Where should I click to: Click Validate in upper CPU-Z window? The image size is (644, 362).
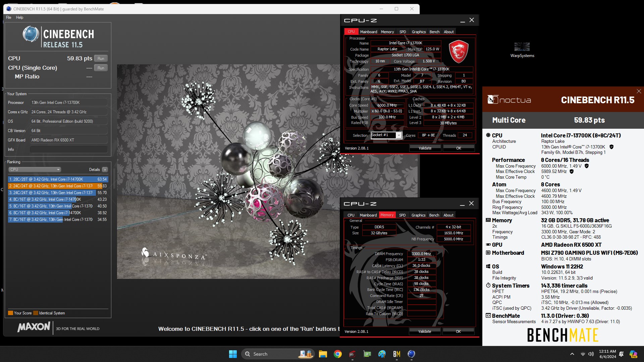pyautogui.click(x=425, y=148)
